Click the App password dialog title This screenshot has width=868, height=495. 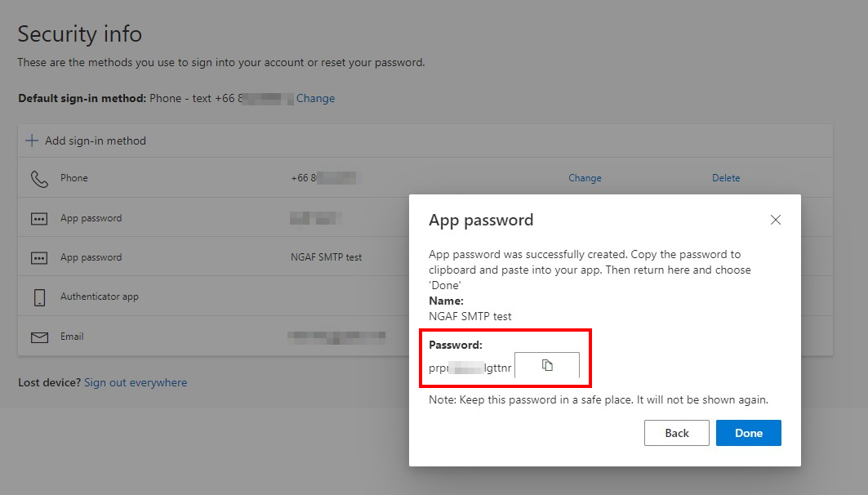pos(481,221)
